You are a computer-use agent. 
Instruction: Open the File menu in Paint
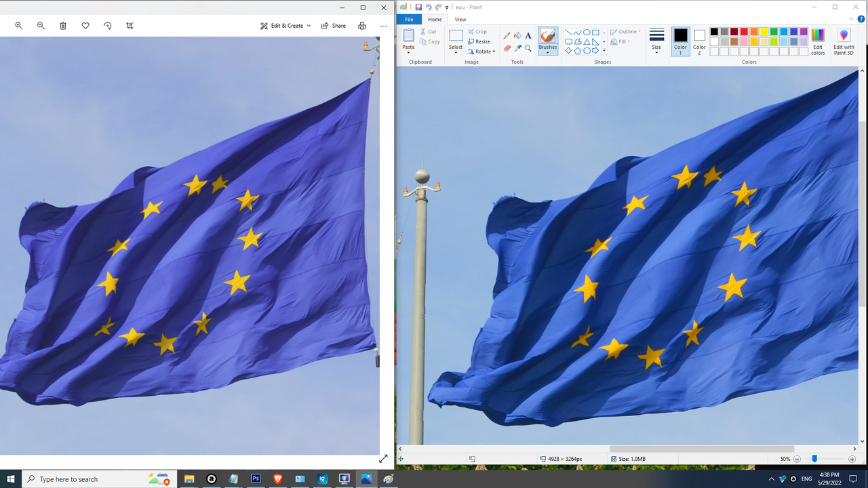click(x=409, y=20)
